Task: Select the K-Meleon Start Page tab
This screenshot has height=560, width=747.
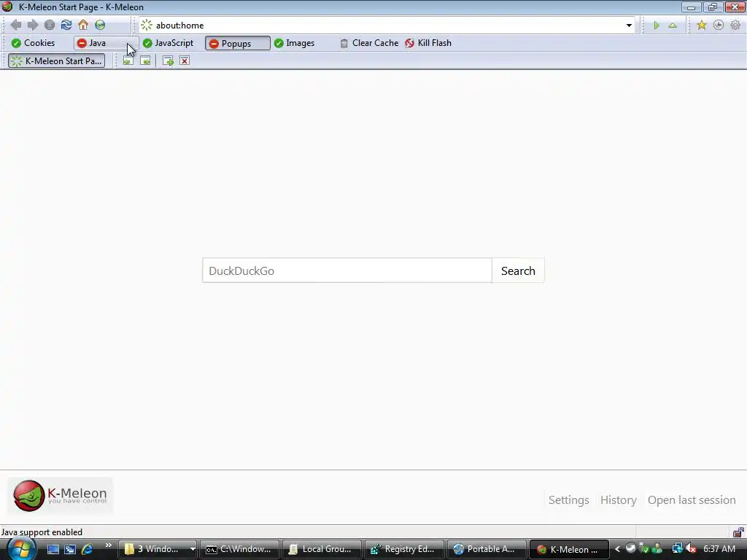Action: (x=57, y=61)
